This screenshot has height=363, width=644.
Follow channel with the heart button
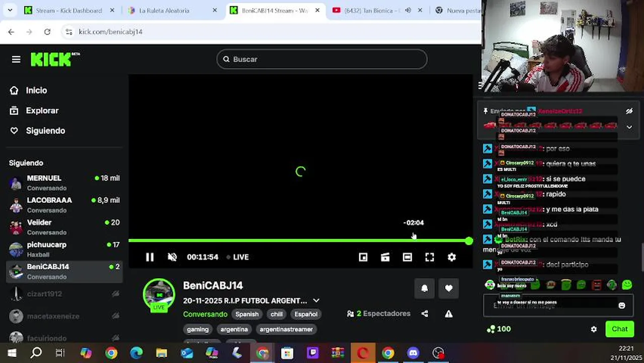448,288
